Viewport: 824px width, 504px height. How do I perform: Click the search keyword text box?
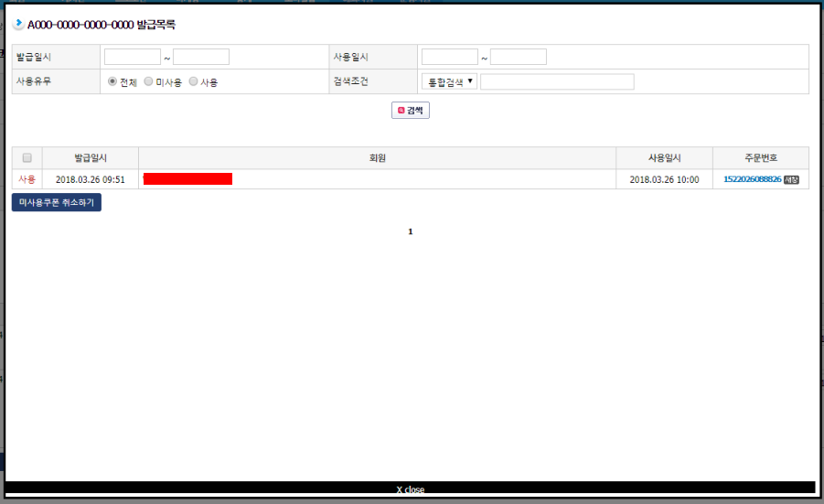pyautogui.click(x=557, y=82)
